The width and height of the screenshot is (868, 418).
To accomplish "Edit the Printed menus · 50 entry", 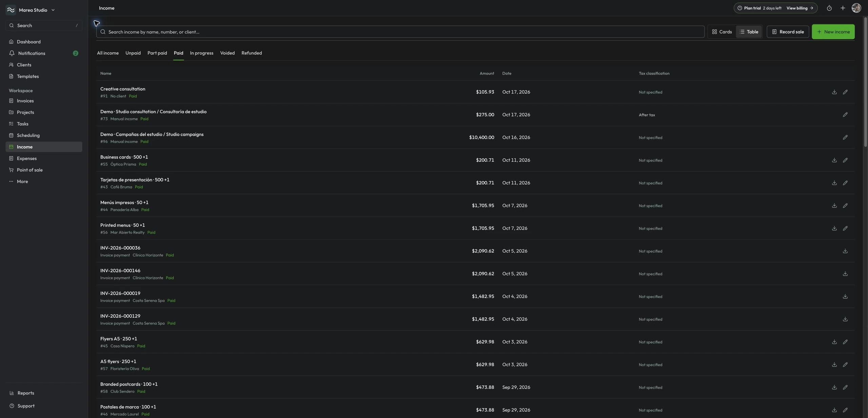I will [845, 228].
